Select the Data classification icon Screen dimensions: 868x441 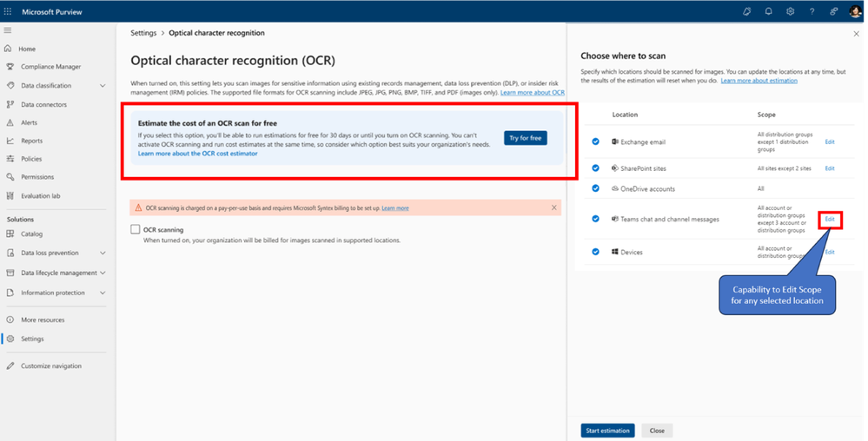(10, 86)
